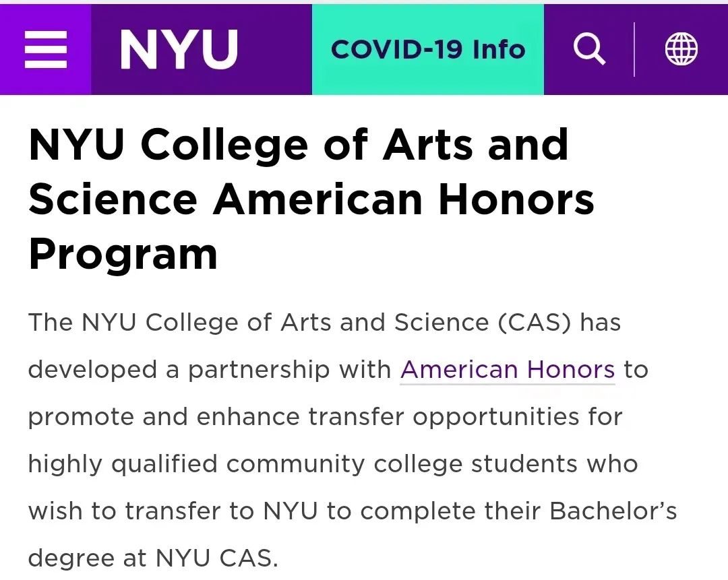Viewport: 728px width, 580px height.
Task: Click the word "Program" in the heading
Action: click(123, 255)
